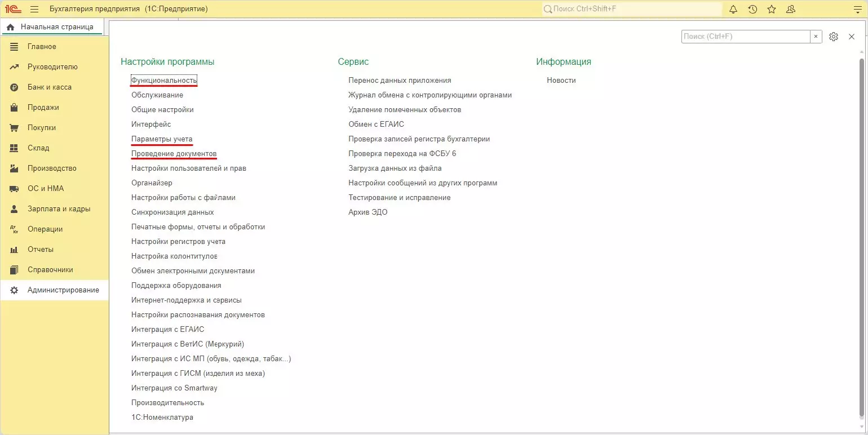
Task: Click the ОС и НМА truck icon
Action: coord(15,189)
